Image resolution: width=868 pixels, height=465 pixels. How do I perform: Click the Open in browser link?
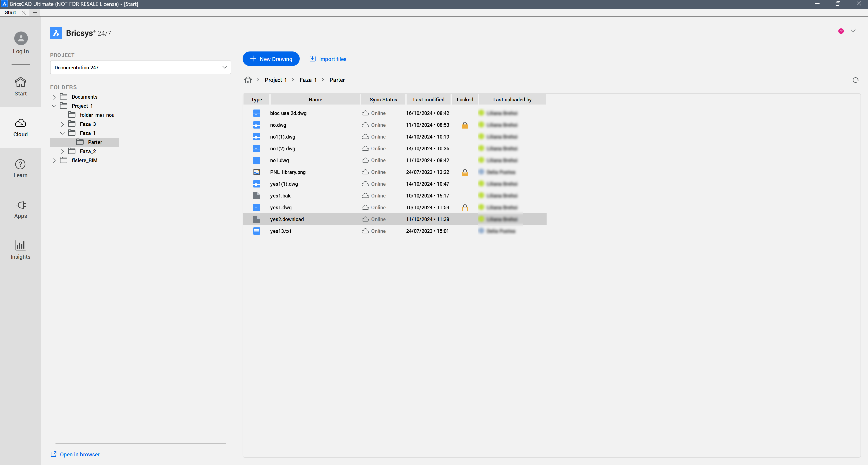pyautogui.click(x=80, y=454)
